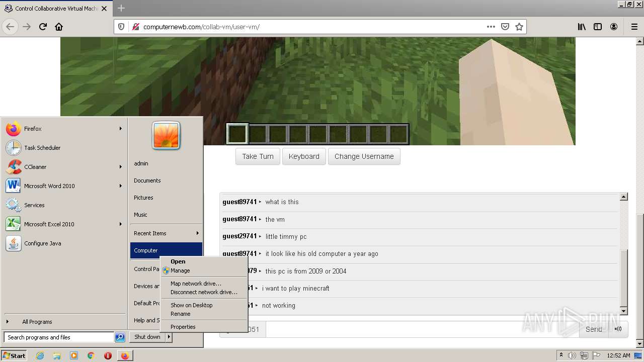
Task: Show hidden tray icons
Action: 561,355
